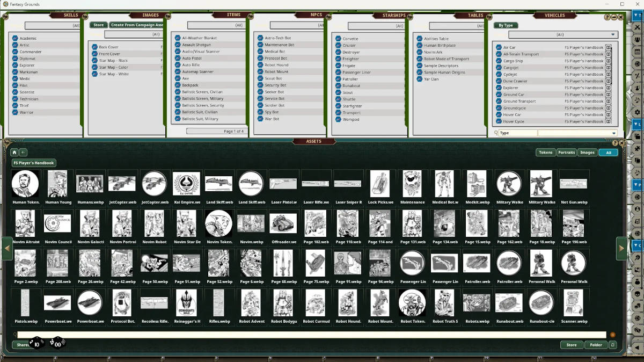Open module book icon for Air Car

pos(609,47)
